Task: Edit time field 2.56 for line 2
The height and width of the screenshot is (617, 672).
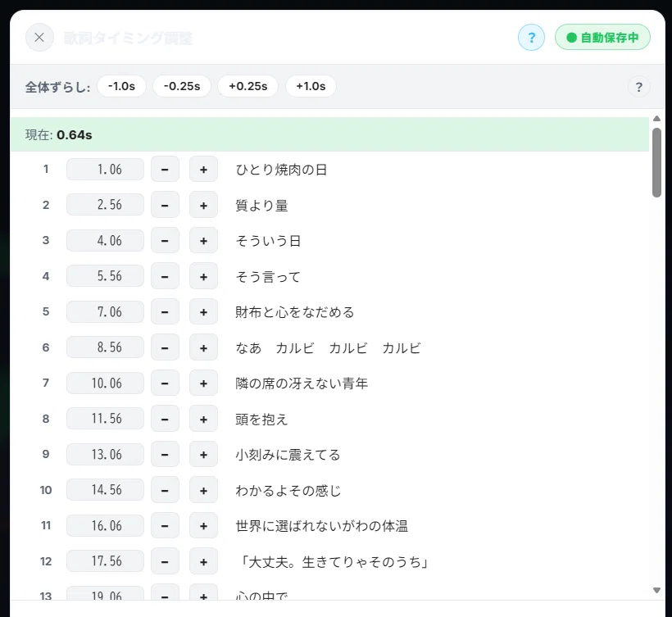Action: [105, 205]
